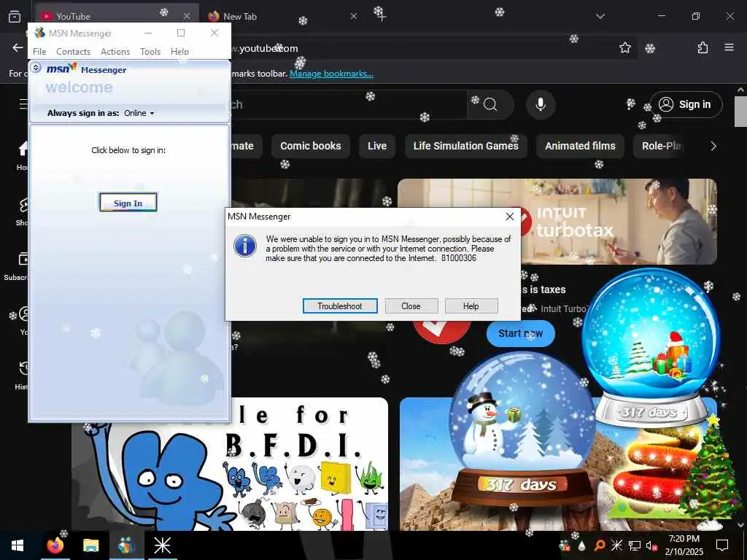The width and height of the screenshot is (747, 560).
Task: Click the muted volume tray icon
Action: (x=651, y=545)
